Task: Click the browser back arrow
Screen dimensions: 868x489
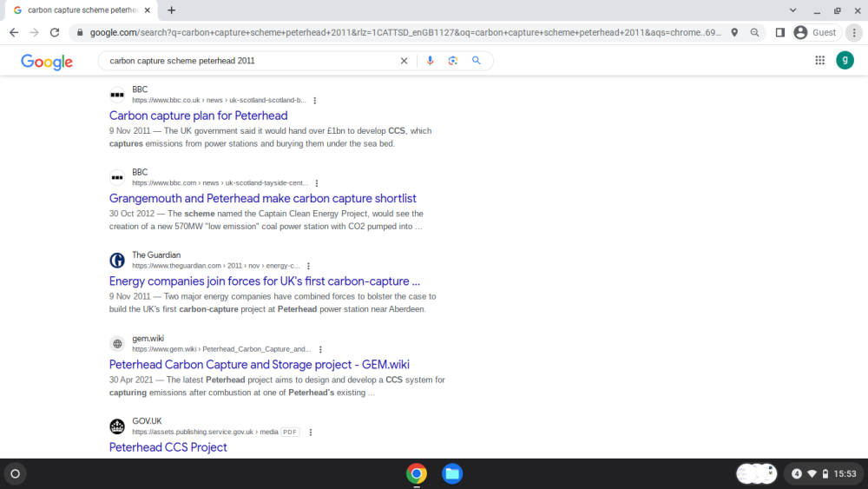Action: pyautogui.click(x=14, y=33)
